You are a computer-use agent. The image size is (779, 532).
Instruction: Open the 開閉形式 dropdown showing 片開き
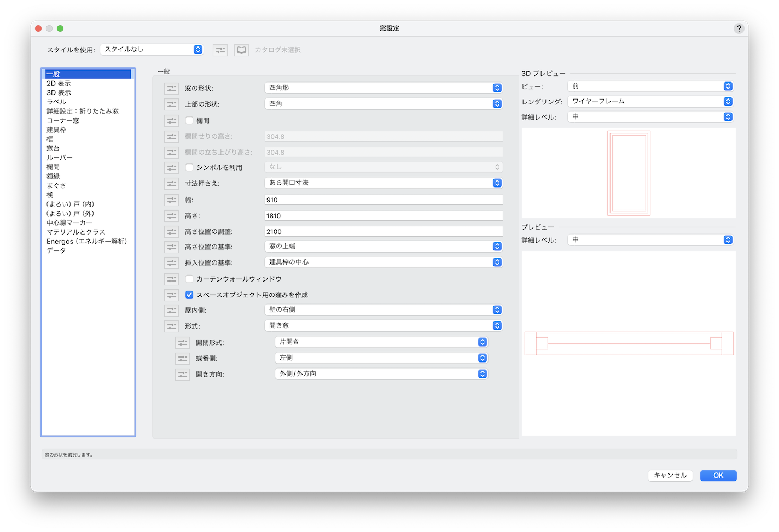click(x=381, y=342)
